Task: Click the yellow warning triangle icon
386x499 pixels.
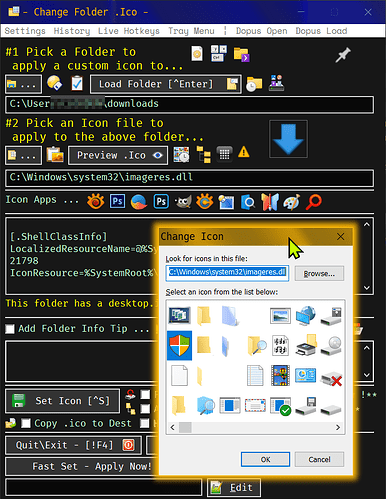Action: tap(244, 152)
